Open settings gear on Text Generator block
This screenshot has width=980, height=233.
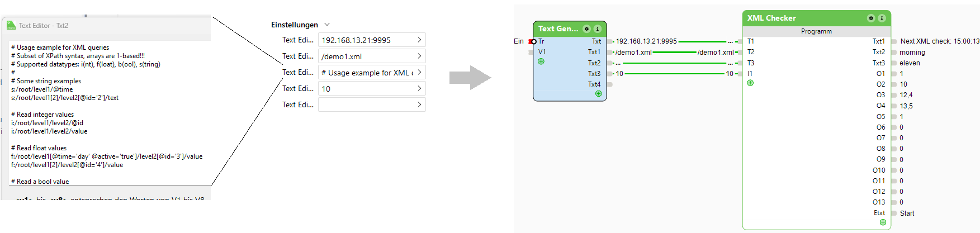click(586, 29)
